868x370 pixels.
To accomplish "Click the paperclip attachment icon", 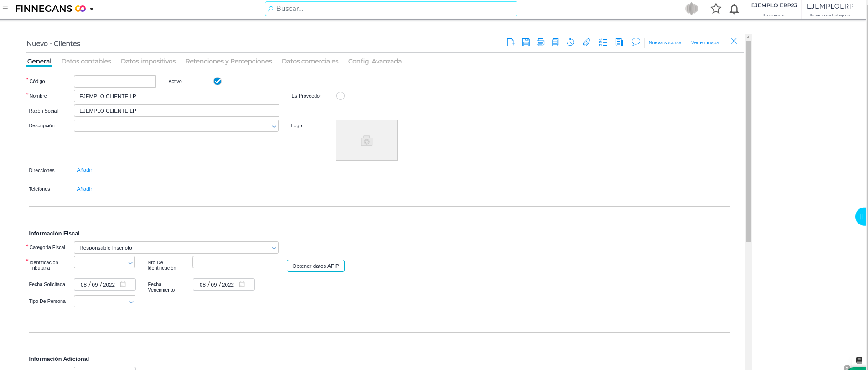I will coord(586,42).
